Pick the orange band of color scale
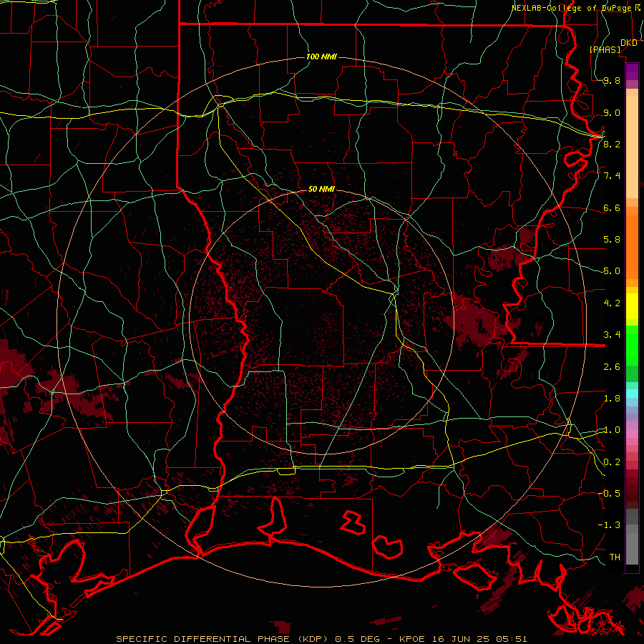 pyautogui.click(x=632, y=246)
